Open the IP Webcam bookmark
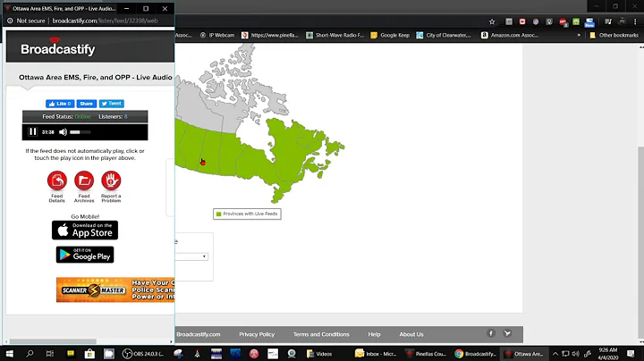Image resolution: width=644 pixels, height=361 pixels. coord(216,35)
